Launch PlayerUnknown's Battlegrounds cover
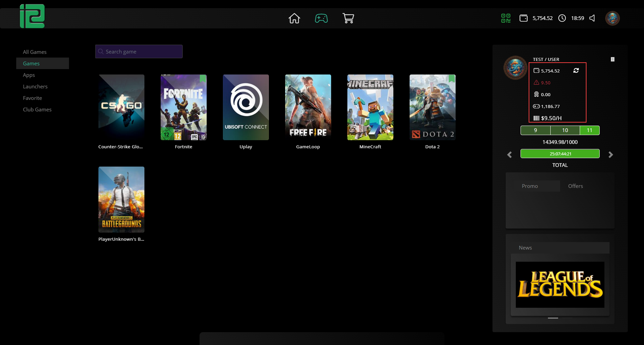Image resolution: width=644 pixels, height=345 pixels. pyautogui.click(x=121, y=199)
